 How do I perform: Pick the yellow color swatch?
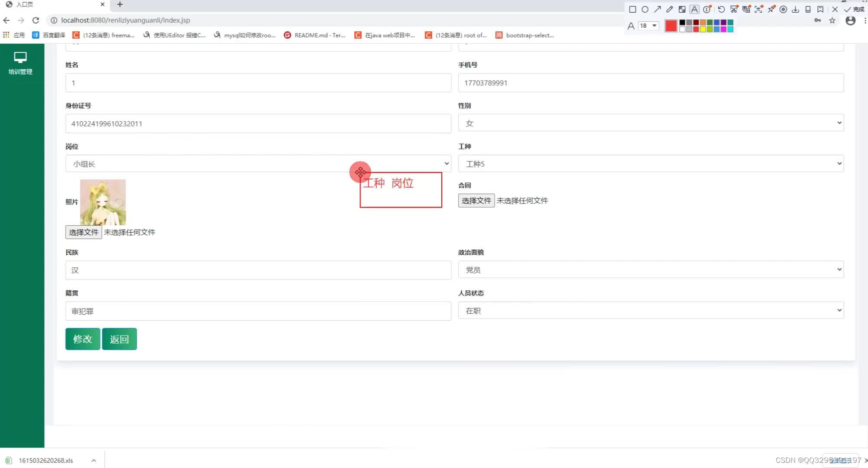pyautogui.click(x=703, y=29)
